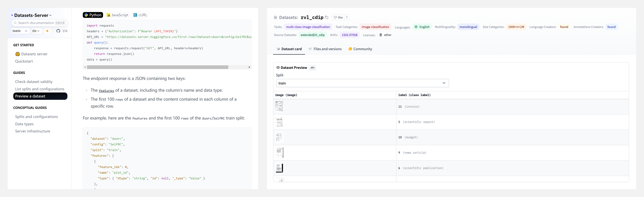Click the label cell 6 (scientific publication)

(x=512, y=168)
